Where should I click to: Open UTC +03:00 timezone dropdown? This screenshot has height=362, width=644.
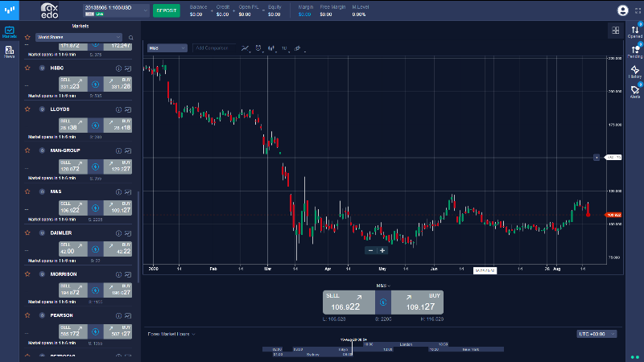coord(597,334)
